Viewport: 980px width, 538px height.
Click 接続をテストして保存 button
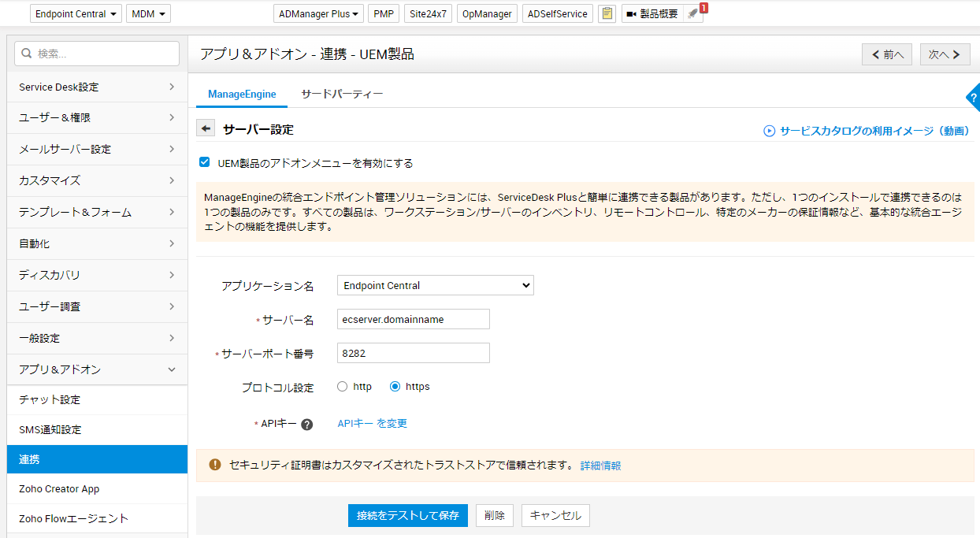(408, 516)
